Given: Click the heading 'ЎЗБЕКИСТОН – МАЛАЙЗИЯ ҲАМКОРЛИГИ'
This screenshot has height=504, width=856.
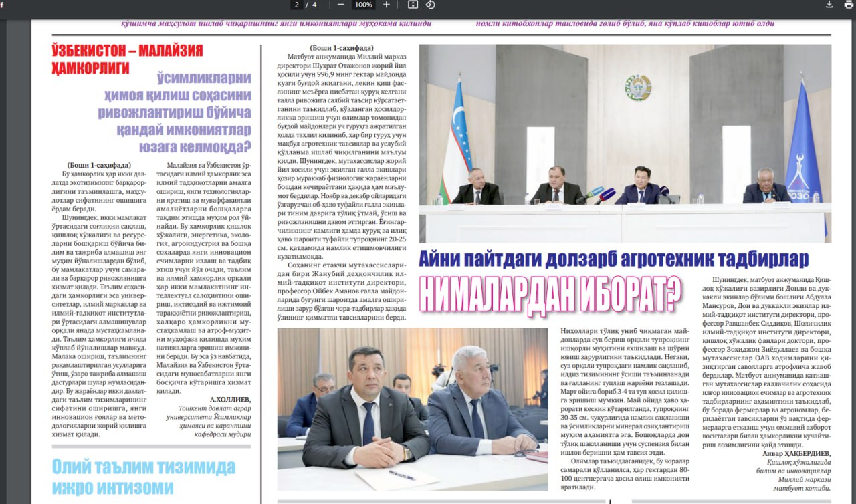Looking at the screenshot, I should pyautogui.click(x=127, y=59).
